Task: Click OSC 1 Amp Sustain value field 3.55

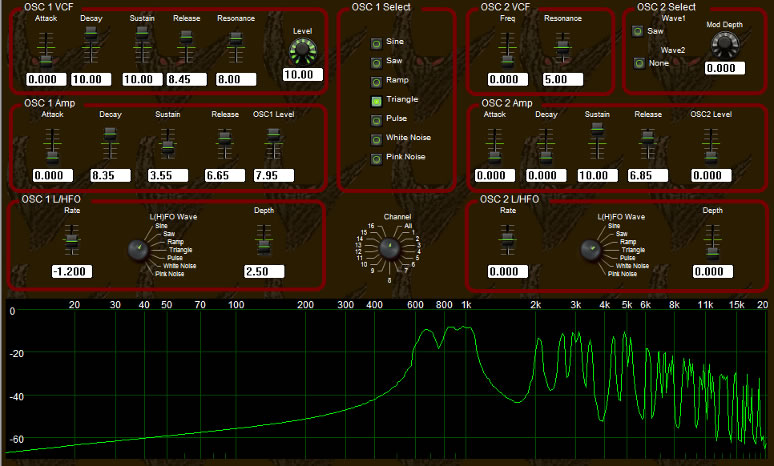Action: [x=168, y=175]
